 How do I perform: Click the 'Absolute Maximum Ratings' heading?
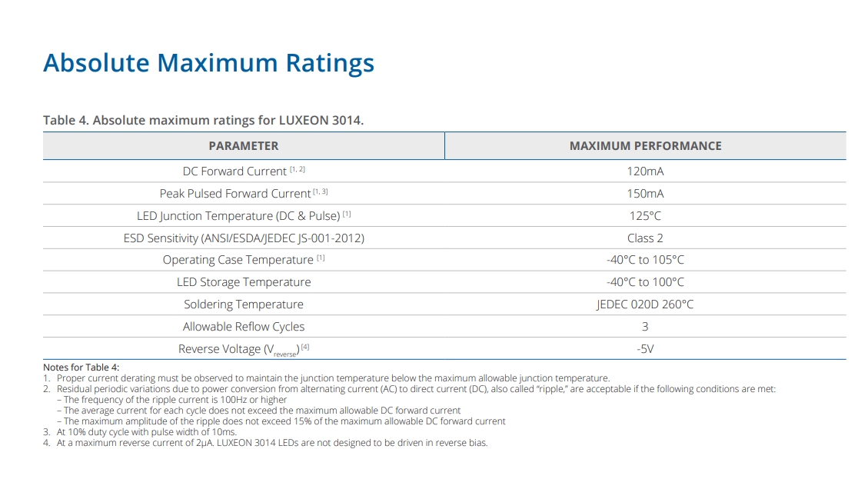208,63
